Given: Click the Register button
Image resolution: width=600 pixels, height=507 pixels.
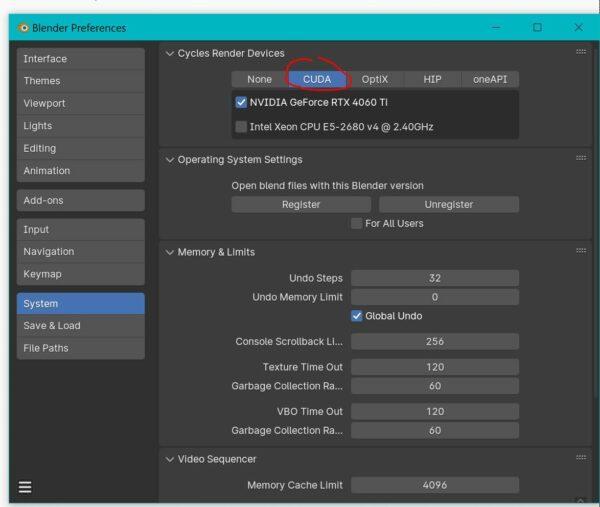Looking at the screenshot, I should [x=301, y=204].
